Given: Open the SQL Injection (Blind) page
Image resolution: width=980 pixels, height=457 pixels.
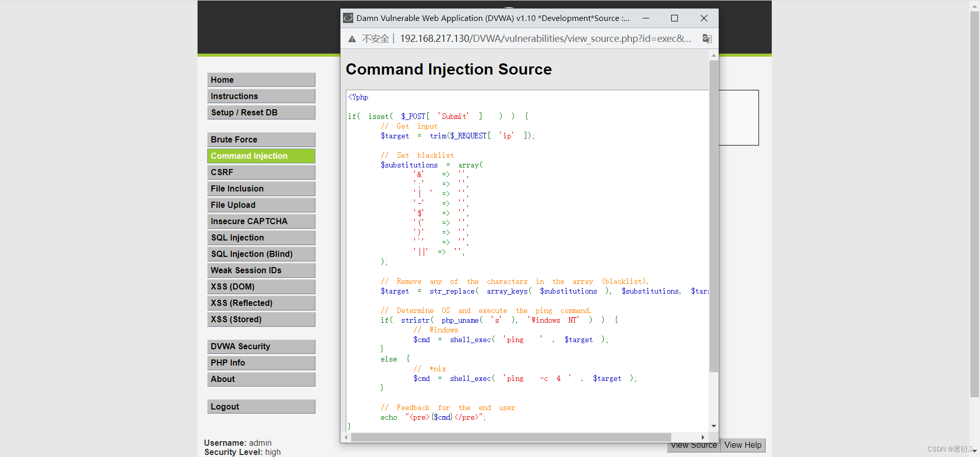Looking at the screenshot, I should [261, 254].
